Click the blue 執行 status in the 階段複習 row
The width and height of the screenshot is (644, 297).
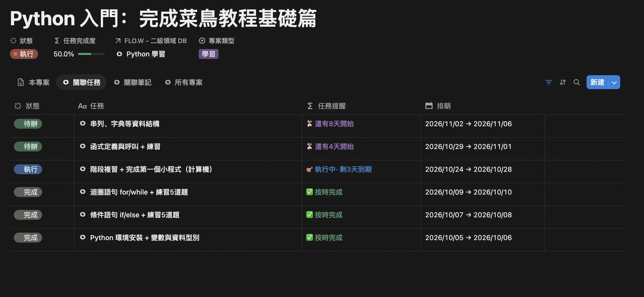tap(28, 169)
